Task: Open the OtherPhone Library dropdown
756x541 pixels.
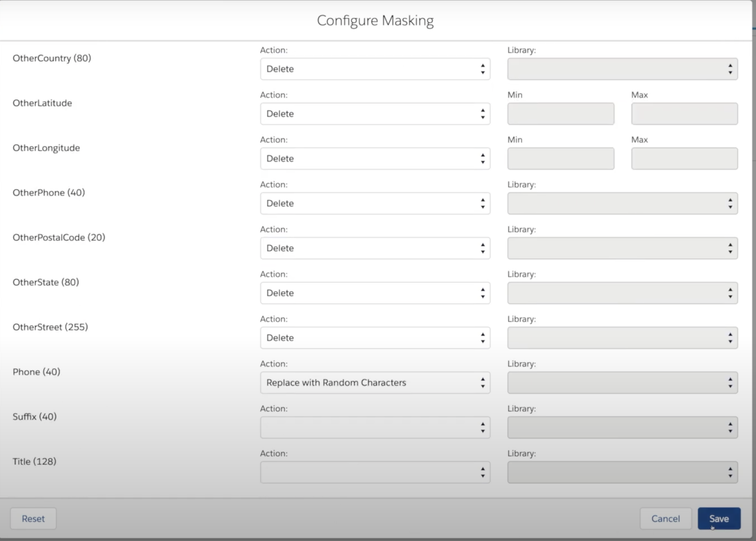Action: pyautogui.click(x=622, y=203)
